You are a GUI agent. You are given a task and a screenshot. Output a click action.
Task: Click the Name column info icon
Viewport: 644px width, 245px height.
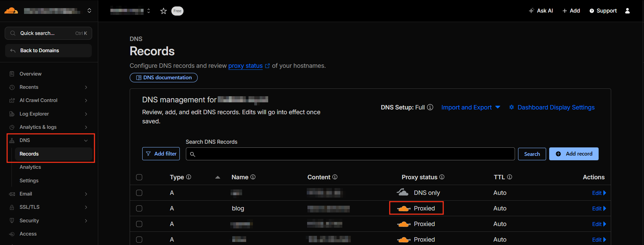click(x=253, y=177)
